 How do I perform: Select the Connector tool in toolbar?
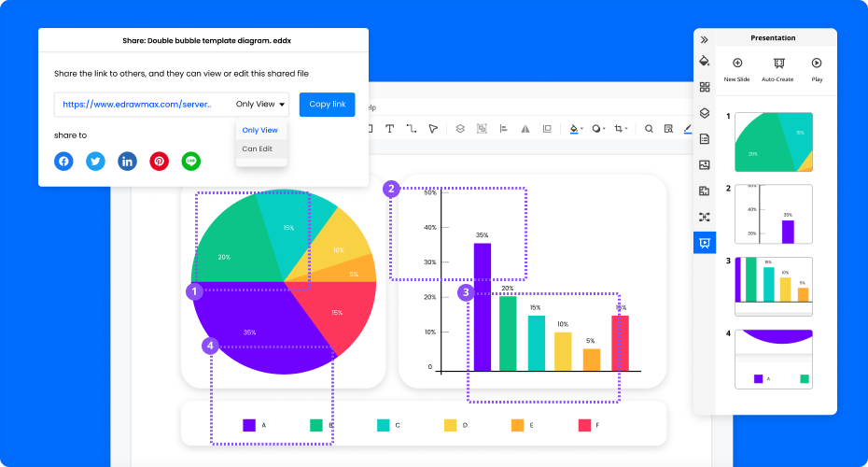tap(411, 129)
